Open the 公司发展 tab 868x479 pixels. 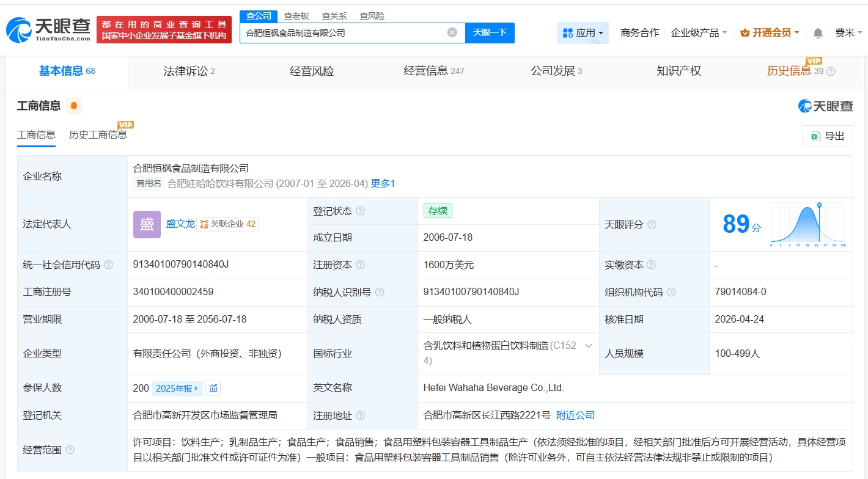556,71
